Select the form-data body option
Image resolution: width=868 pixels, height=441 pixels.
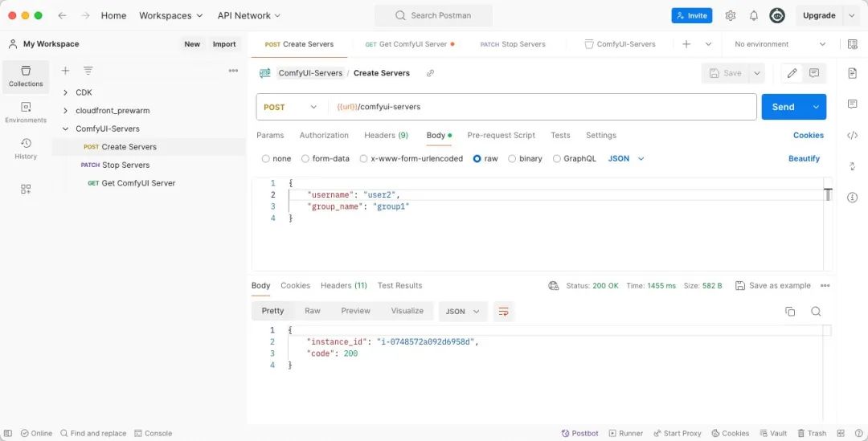click(305, 159)
